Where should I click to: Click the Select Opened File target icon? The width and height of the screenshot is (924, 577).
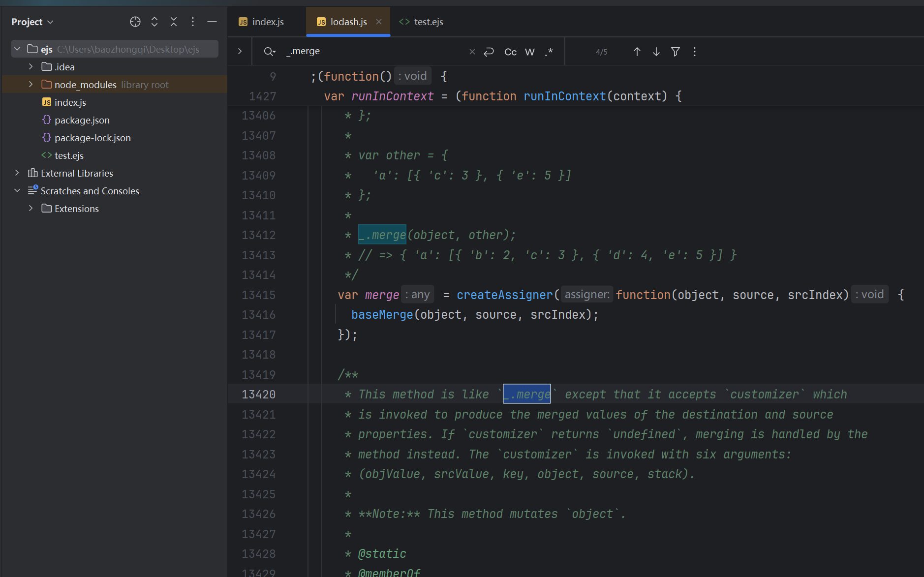pos(135,22)
